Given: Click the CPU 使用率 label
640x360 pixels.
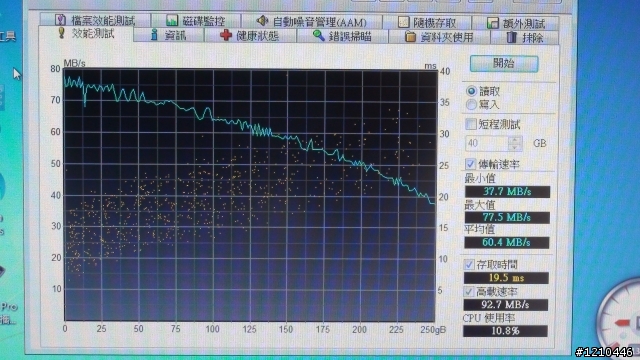Looking at the screenshot, I should (489, 318).
